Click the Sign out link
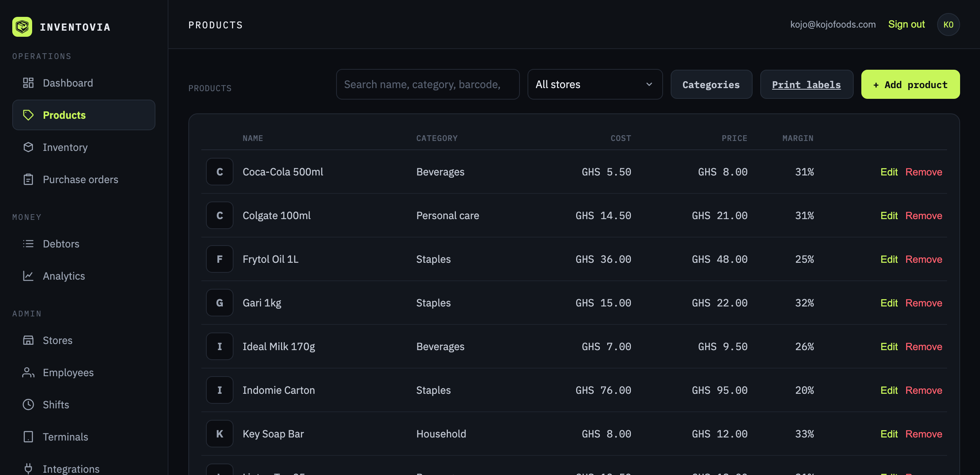The image size is (980, 475). (906, 25)
